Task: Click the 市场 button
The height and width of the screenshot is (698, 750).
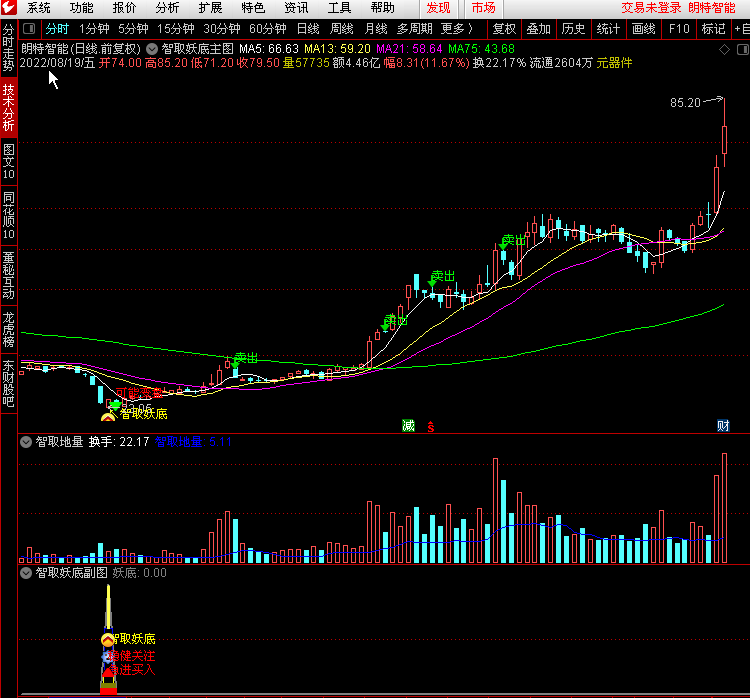Action: [484, 8]
